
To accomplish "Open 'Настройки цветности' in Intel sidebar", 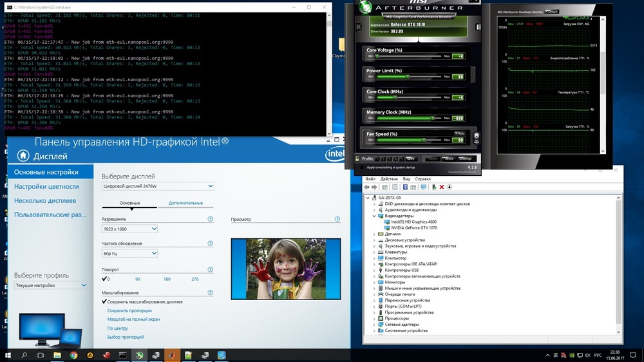I will [46, 187].
